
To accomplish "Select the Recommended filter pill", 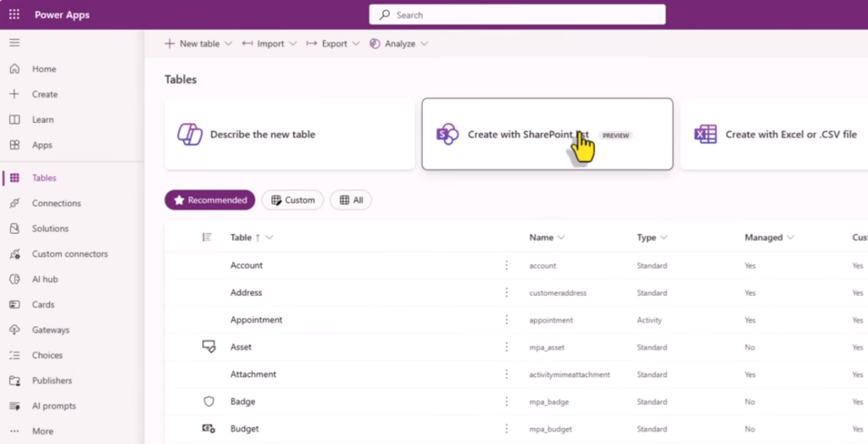I will (x=210, y=200).
